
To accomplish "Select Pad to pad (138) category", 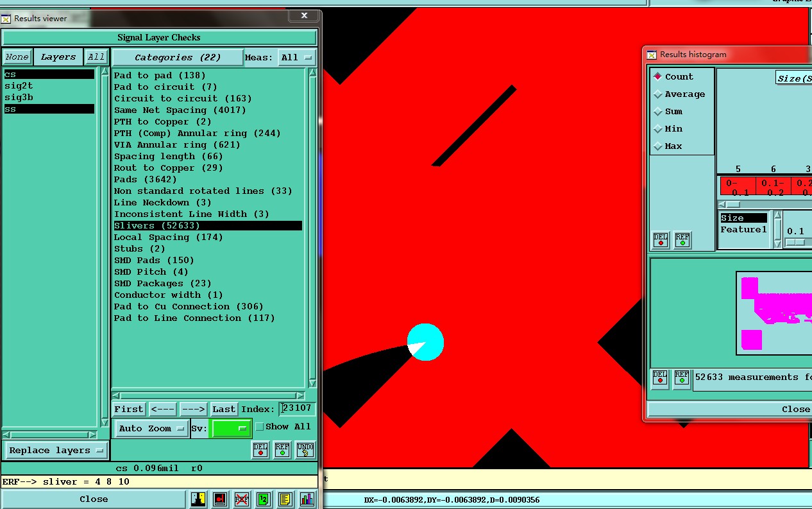I will pyautogui.click(x=208, y=75).
